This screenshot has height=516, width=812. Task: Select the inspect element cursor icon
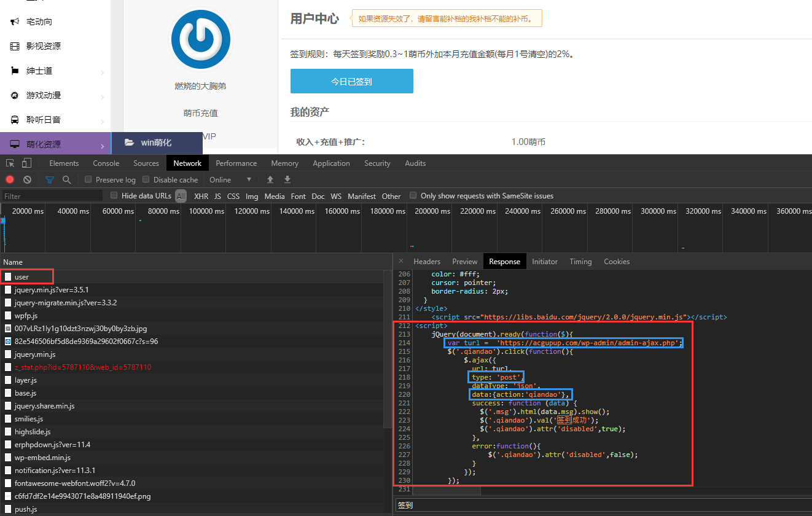[10, 163]
